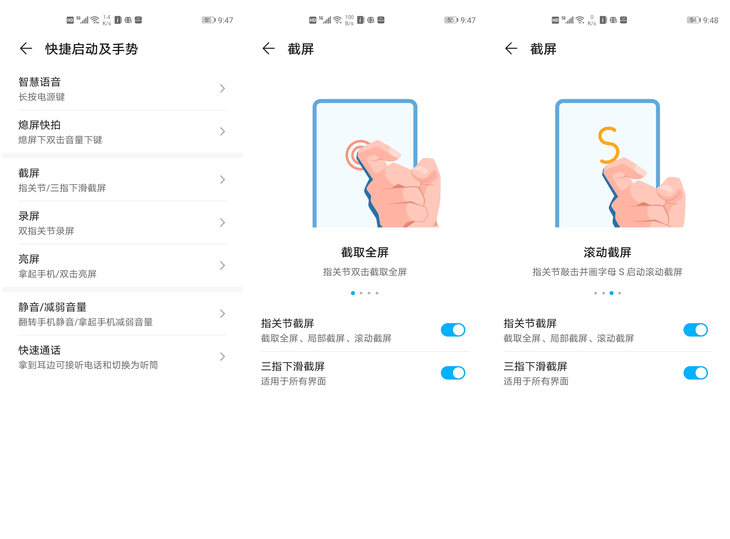Open 静音/减弱音量 chevron

223,314
